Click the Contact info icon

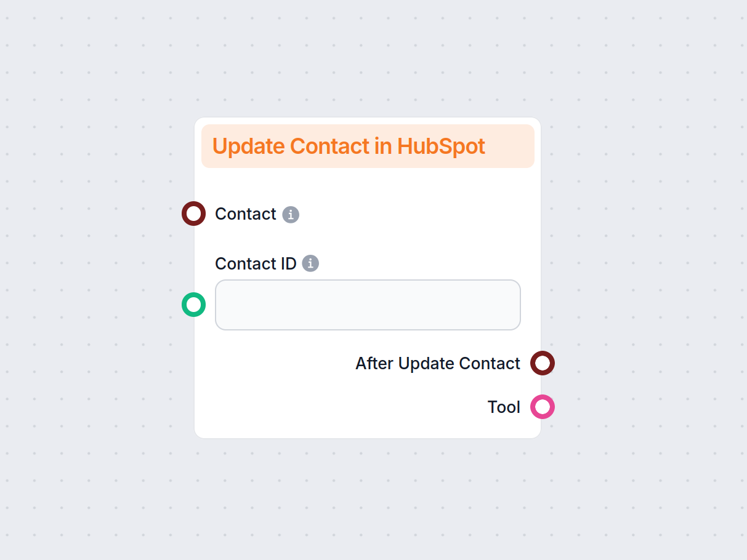[290, 214]
